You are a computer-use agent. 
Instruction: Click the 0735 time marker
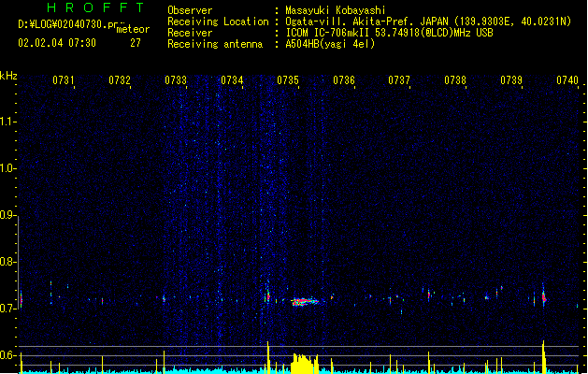tap(288, 80)
